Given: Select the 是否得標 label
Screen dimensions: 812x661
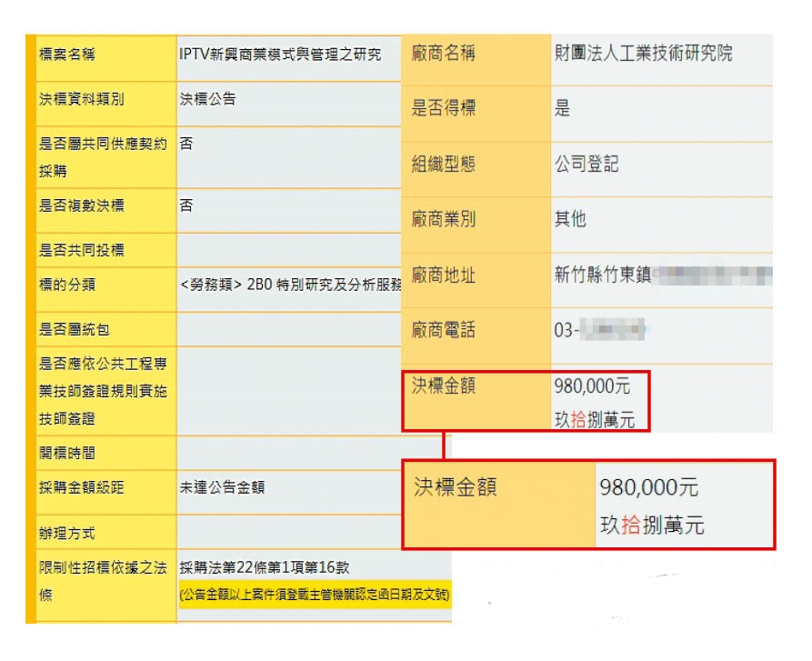Looking at the screenshot, I should (x=444, y=107).
